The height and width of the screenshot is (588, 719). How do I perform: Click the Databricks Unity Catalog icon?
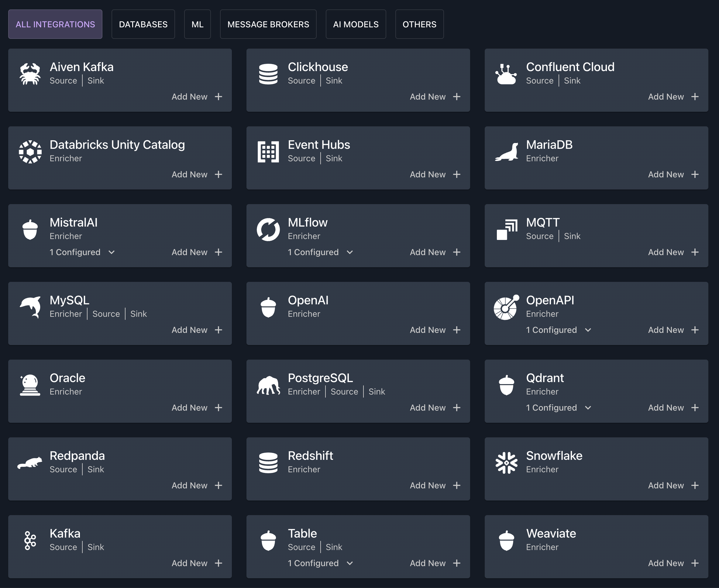pyautogui.click(x=30, y=152)
